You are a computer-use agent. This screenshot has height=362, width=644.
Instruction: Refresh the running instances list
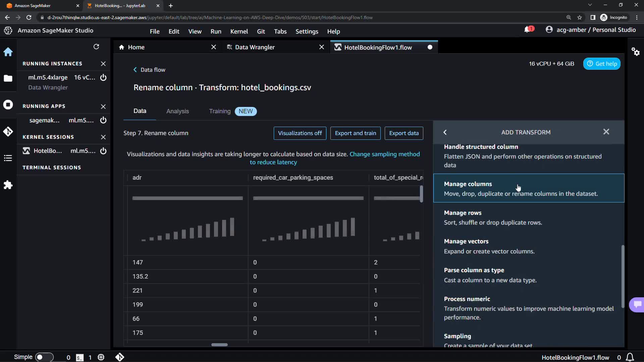point(96,47)
